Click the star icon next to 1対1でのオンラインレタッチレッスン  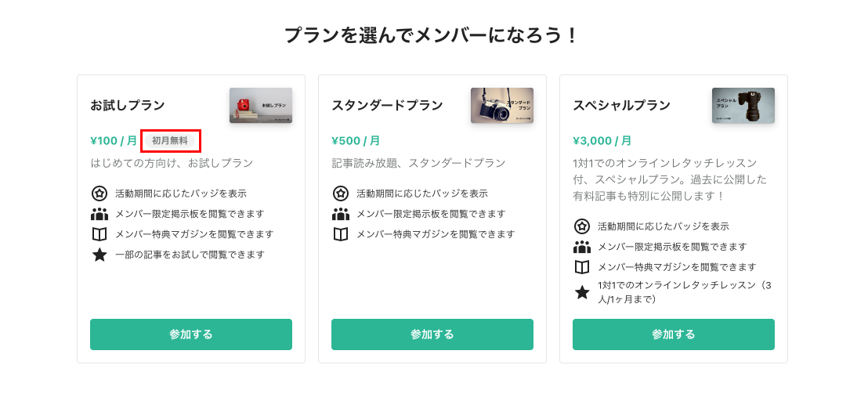point(582,292)
